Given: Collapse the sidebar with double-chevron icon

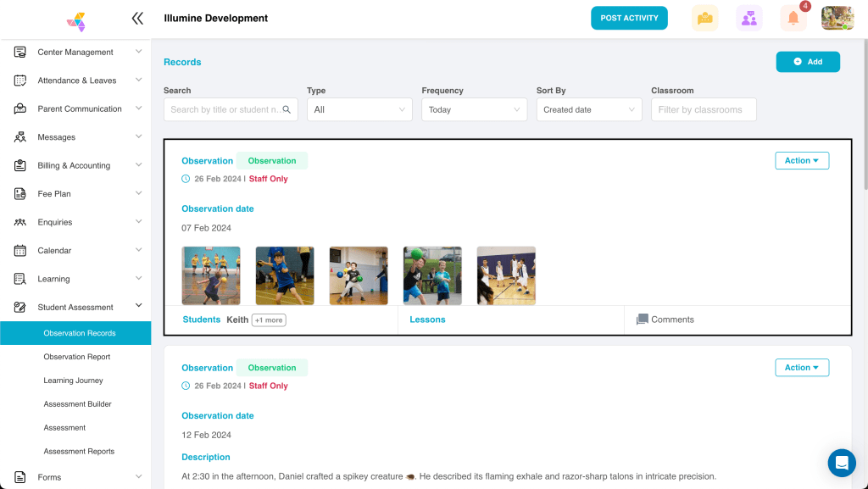Looking at the screenshot, I should (x=137, y=18).
